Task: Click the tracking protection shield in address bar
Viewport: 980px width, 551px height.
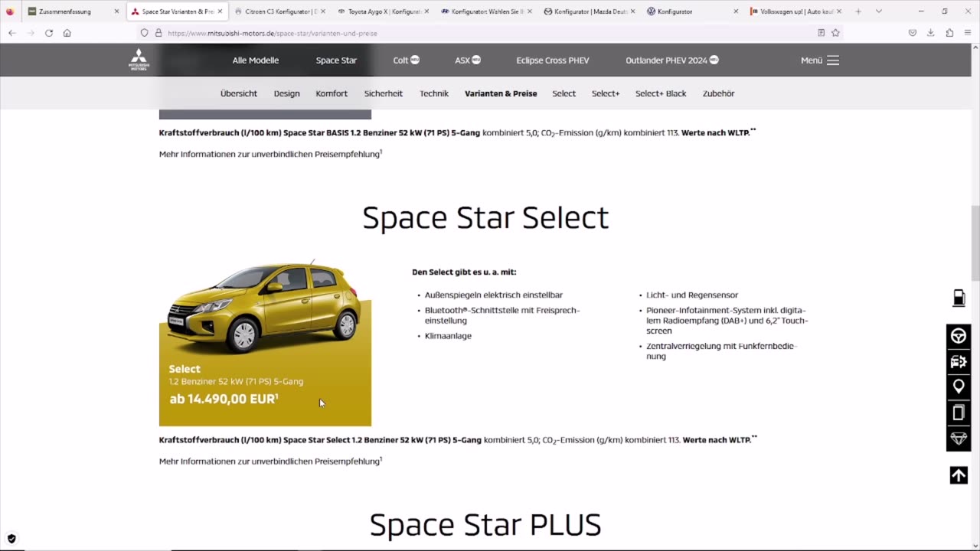Action: (144, 33)
